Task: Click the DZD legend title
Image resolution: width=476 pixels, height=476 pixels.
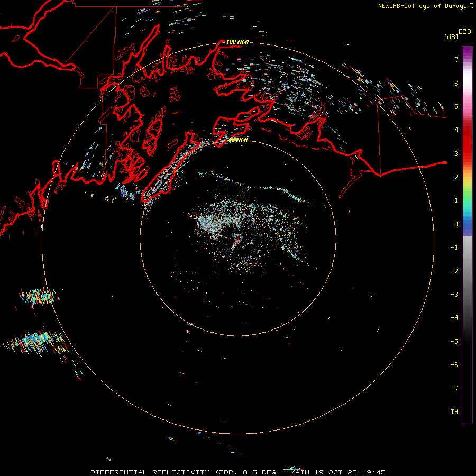Action: (x=465, y=32)
